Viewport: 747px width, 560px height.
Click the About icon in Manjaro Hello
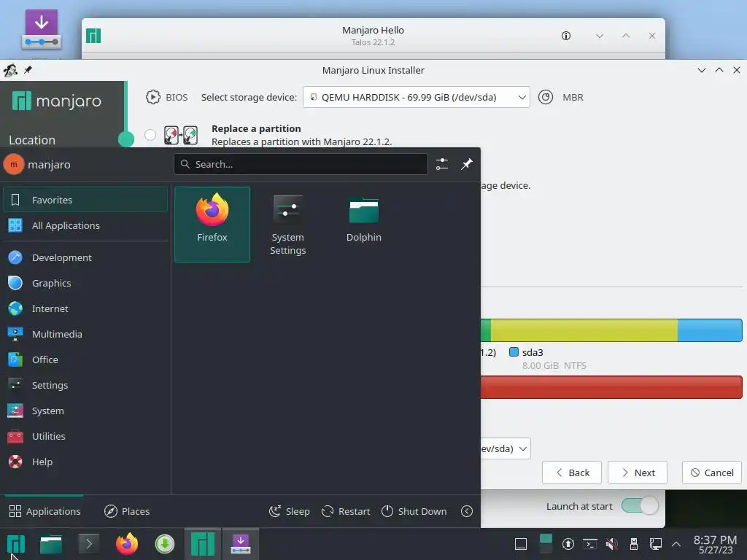[566, 36]
